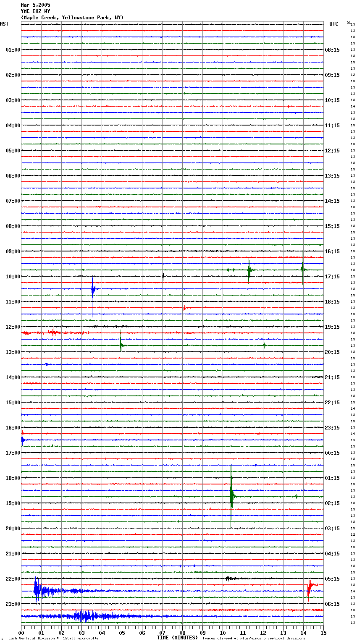
Task: Click the 'MST' column header label
Action: [x=4, y=24]
